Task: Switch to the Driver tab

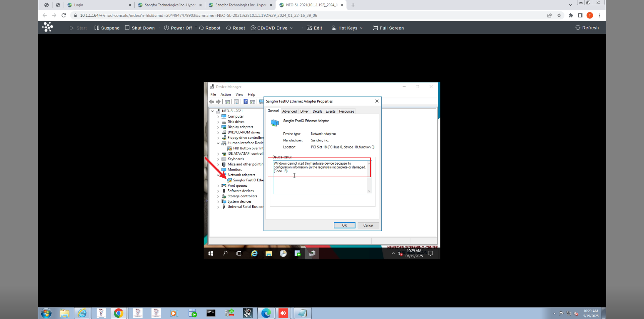Action: click(x=305, y=111)
